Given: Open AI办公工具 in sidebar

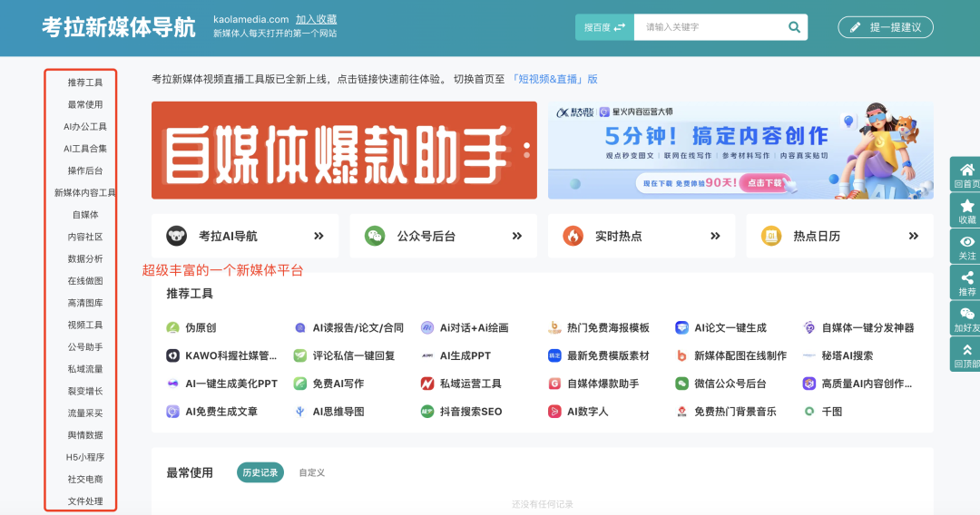Looking at the screenshot, I should (85, 127).
